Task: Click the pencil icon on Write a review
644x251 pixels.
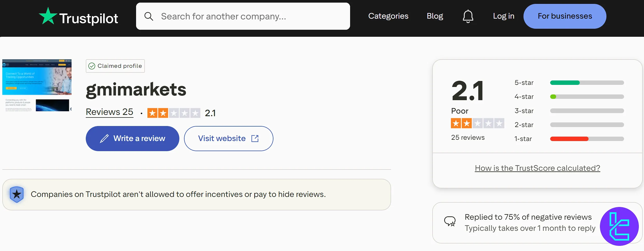Action: tap(104, 139)
